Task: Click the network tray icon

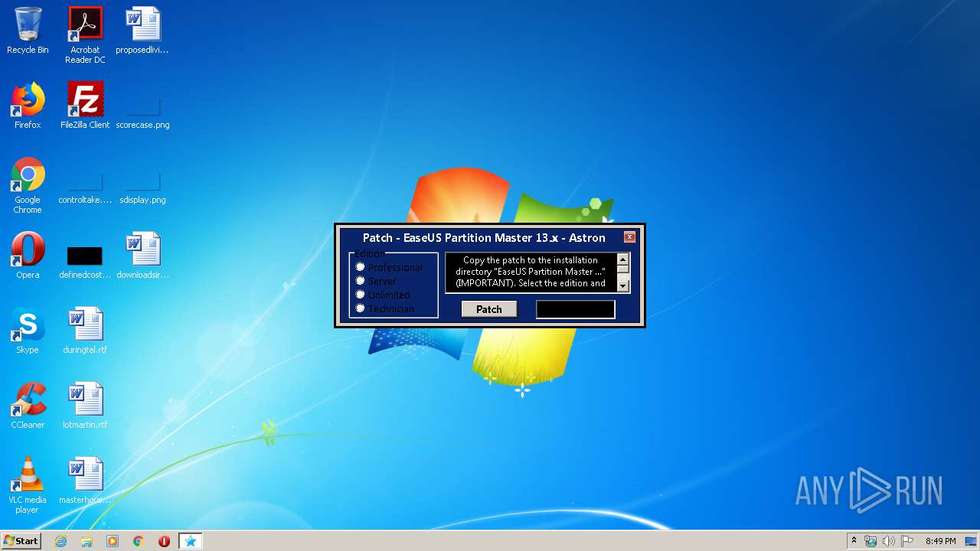Action: click(x=871, y=541)
